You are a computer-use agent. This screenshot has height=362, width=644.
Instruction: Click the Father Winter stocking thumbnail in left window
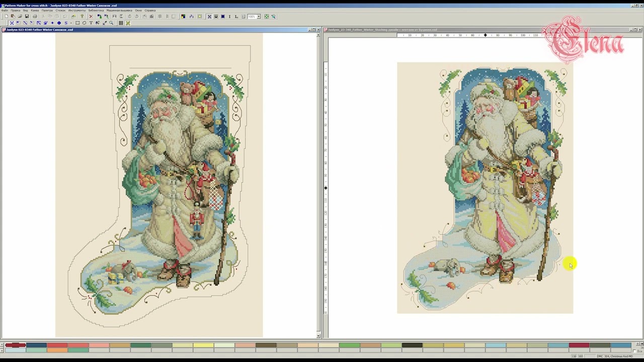tap(159, 185)
